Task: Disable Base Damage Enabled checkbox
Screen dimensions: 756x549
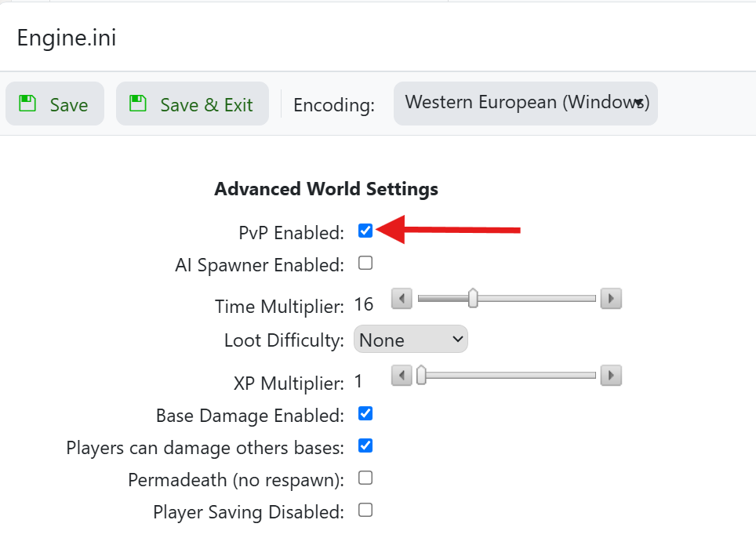Action: pyautogui.click(x=365, y=413)
